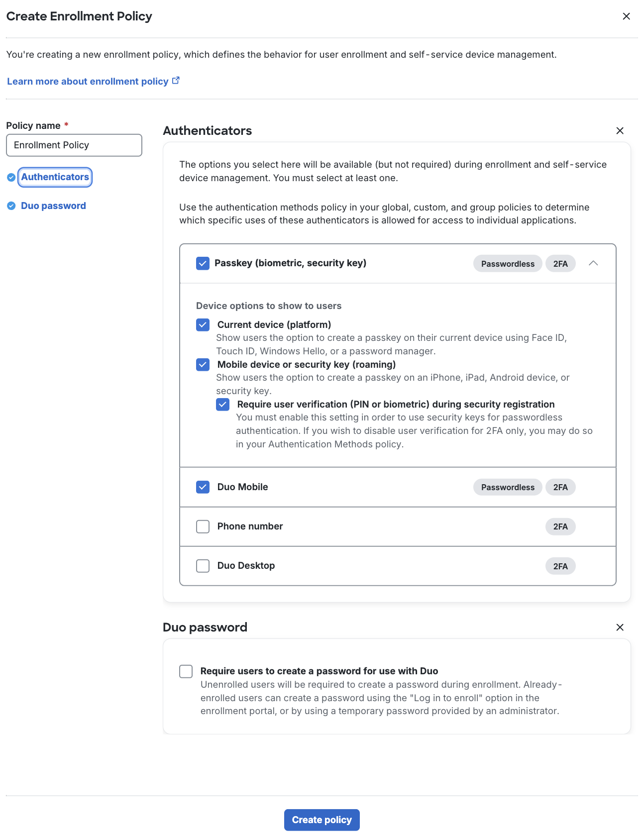Remove the Duo password section with its X icon

(620, 628)
